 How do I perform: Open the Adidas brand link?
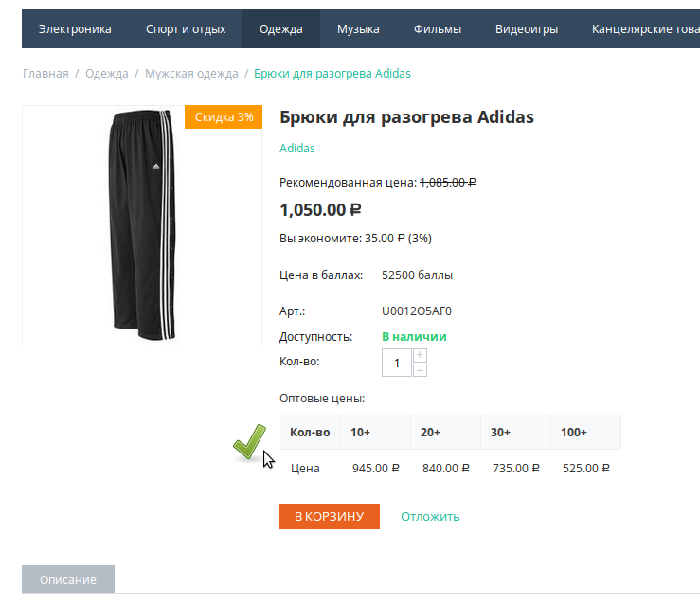click(297, 148)
